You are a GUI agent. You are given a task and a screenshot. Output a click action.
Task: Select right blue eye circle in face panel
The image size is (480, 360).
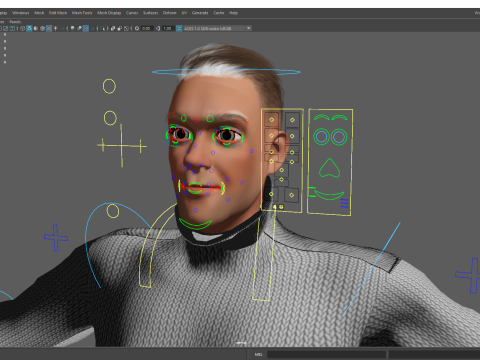(x=339, y=137)
